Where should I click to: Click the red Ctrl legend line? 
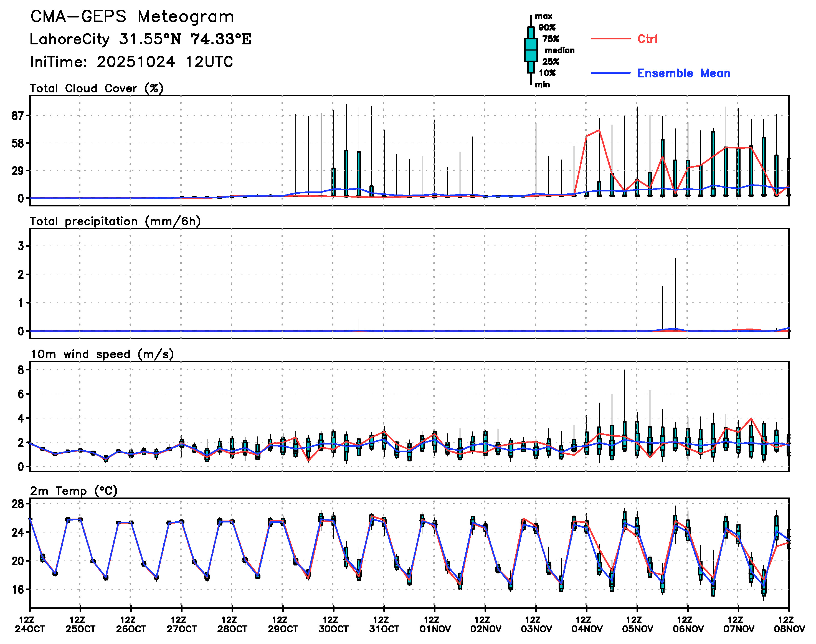coord(610,39)
